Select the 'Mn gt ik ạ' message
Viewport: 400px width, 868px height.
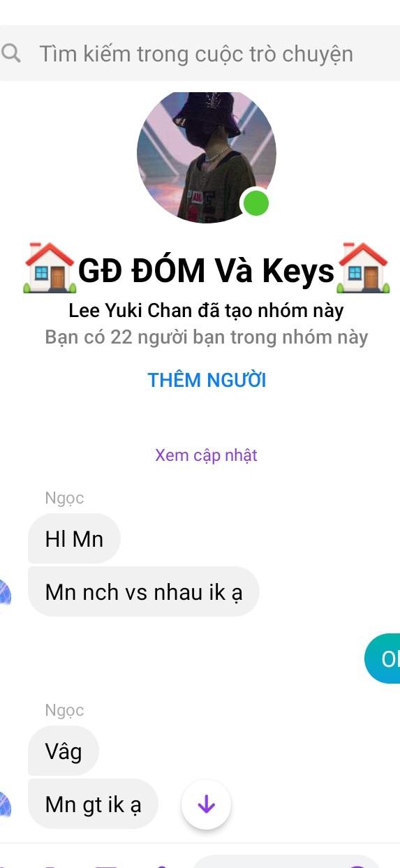coord(93,804)
